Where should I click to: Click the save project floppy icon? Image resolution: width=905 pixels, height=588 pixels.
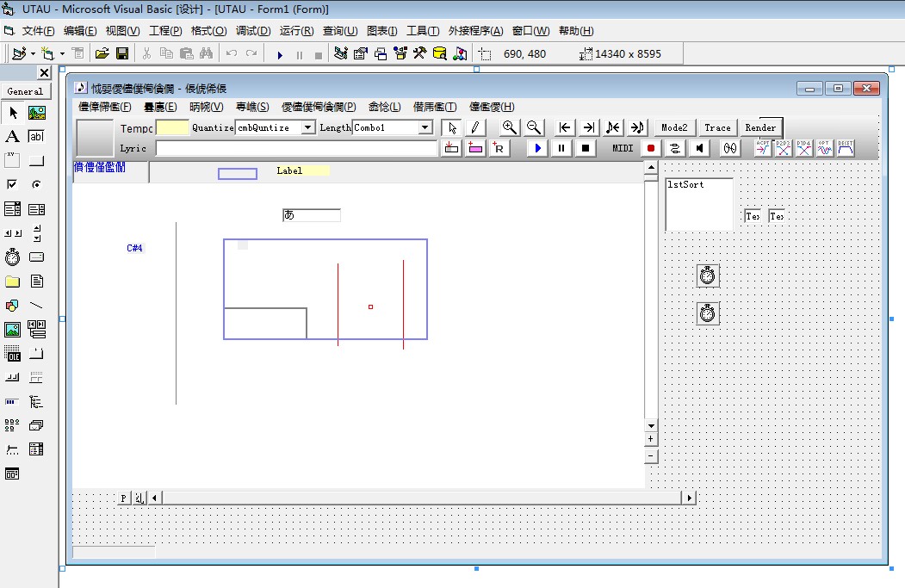pyautogui.click(x=122, y=53)
